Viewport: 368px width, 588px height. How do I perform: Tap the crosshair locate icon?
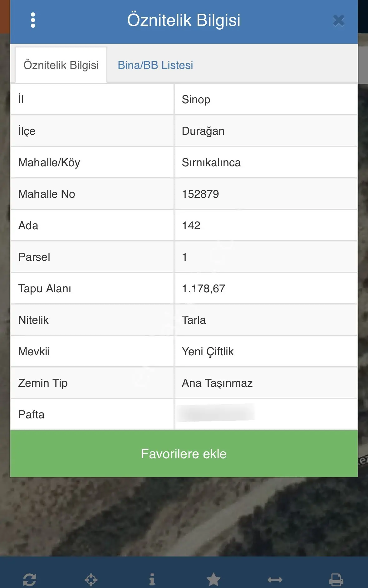tap(91, 580)
